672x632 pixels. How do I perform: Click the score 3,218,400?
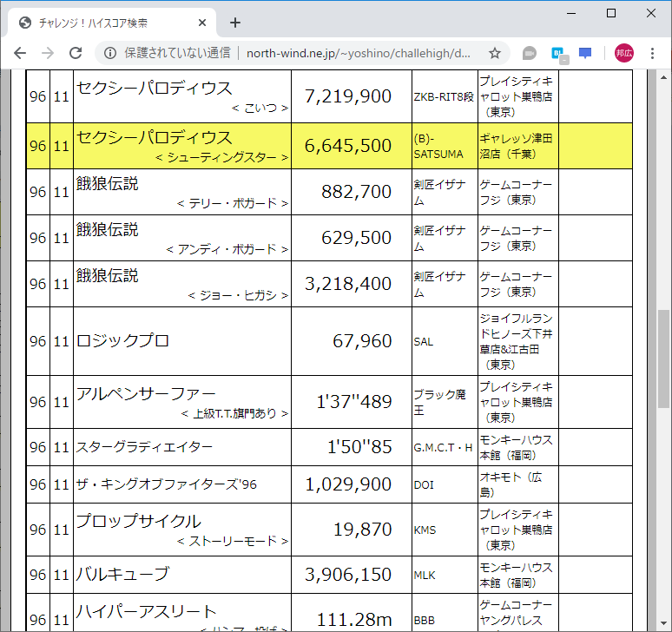[348, 284]
